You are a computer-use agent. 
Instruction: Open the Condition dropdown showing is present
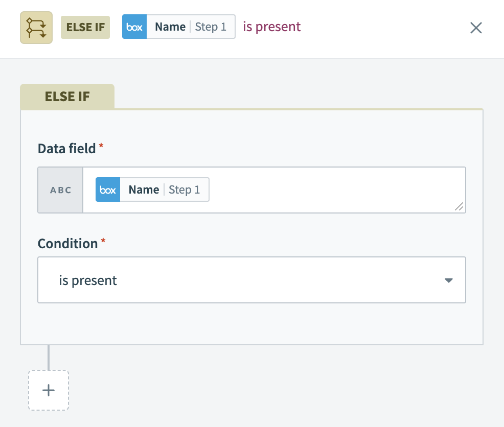click(251, 280)
